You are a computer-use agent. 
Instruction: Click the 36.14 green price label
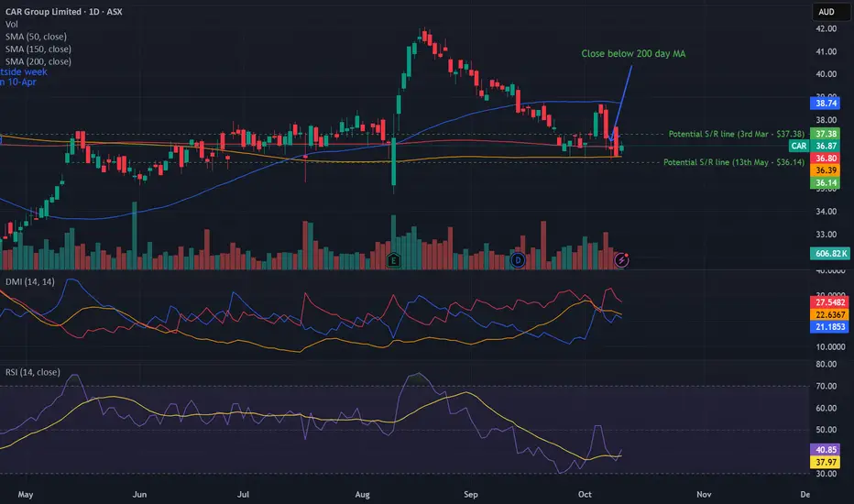(x=826, y=183)
